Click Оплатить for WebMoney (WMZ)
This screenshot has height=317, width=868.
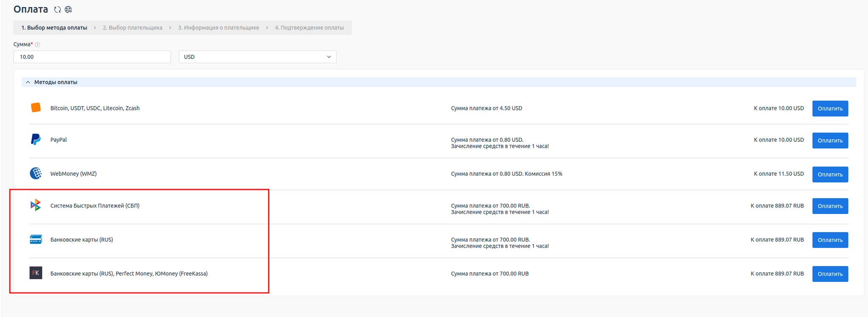click(x=830, y=174)
